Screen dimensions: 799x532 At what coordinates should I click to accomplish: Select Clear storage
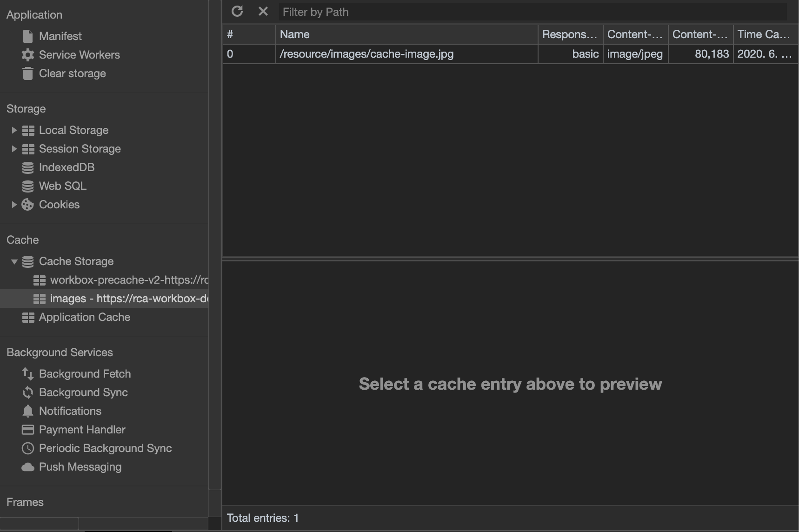pos(73,73)
